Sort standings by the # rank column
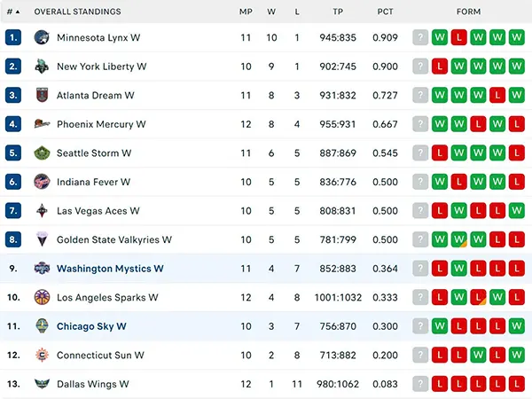The height and width of the screenshot is (399, 532). point(13,12)
